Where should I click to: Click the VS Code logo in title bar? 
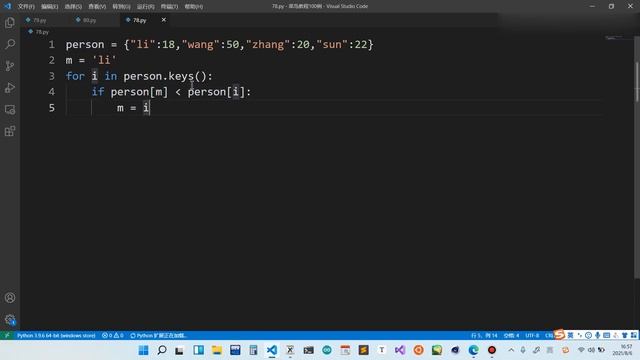pyautogui.click(x=7, y=6)
